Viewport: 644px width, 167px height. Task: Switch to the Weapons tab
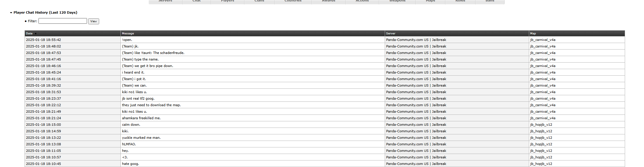click(x=397, y=1)
